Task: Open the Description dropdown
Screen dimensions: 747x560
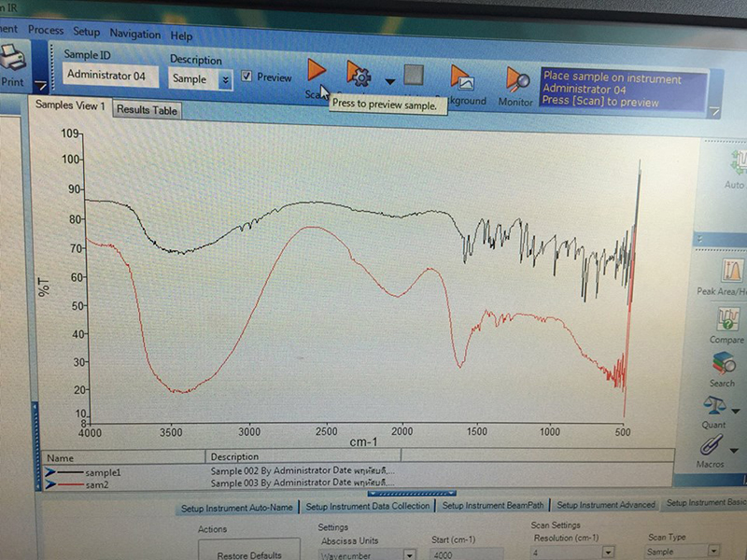Action: point(225,80)
